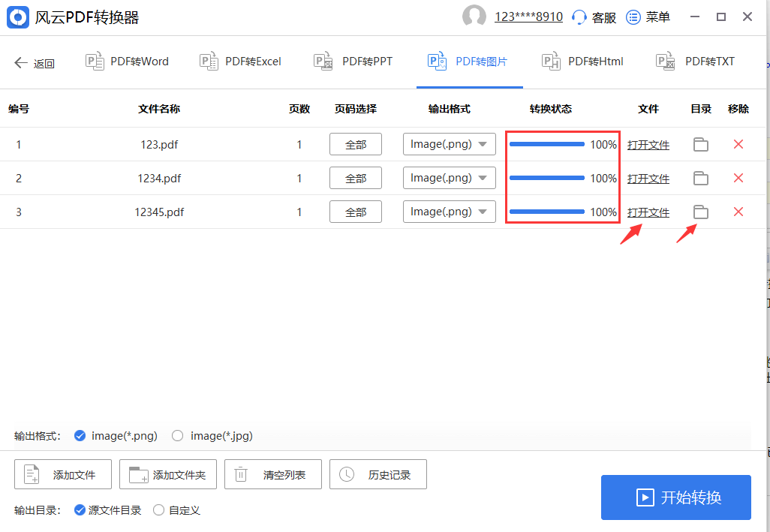Click the 文件名称 column header
The width and height of the screenshot is (770, 532).
tap(159, 109)
